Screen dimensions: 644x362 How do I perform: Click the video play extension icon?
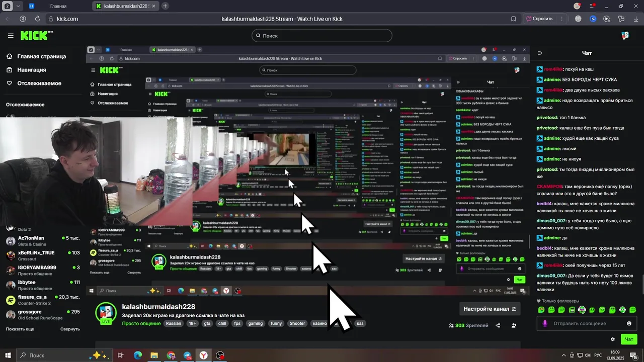tap(607, 19)
